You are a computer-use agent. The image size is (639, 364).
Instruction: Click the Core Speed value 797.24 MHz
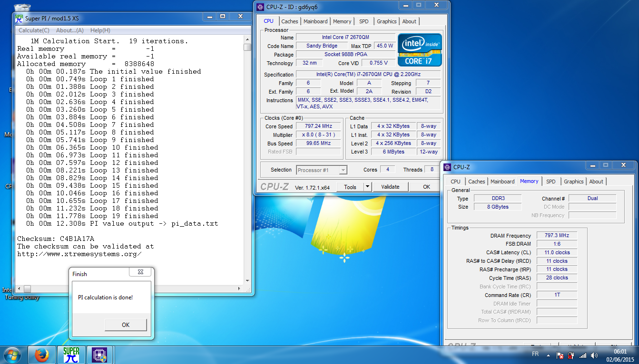tap(318, 126)
